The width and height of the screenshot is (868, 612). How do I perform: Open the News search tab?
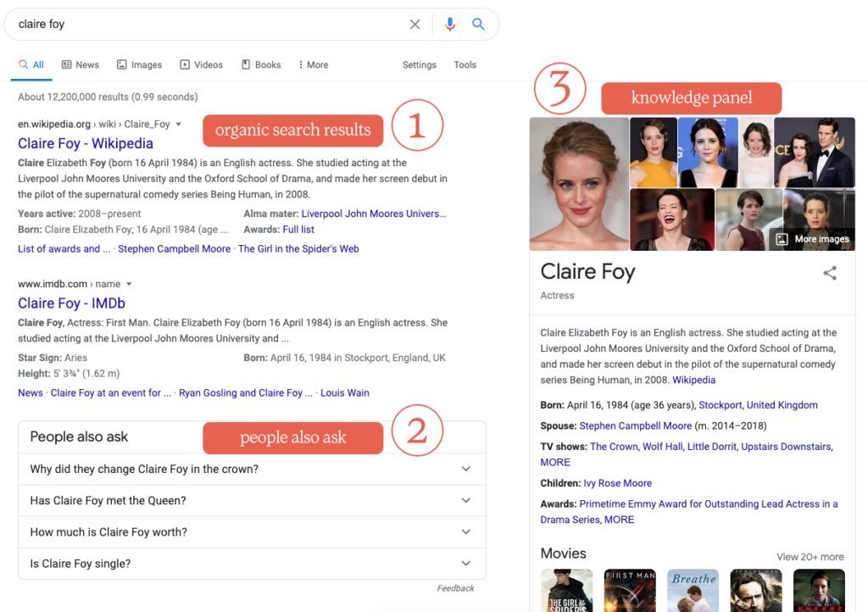(x=81, y=64)
